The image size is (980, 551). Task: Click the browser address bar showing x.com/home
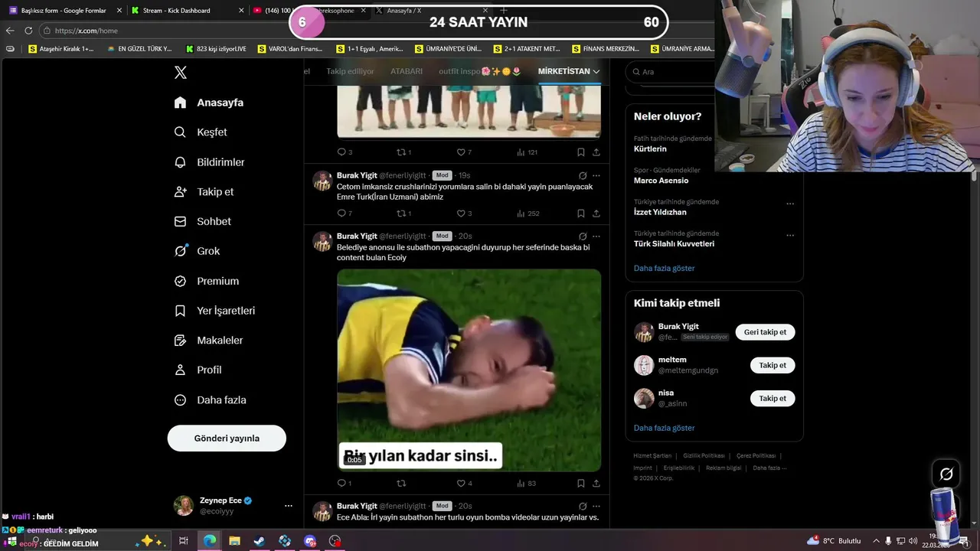(x=168, y=31)
